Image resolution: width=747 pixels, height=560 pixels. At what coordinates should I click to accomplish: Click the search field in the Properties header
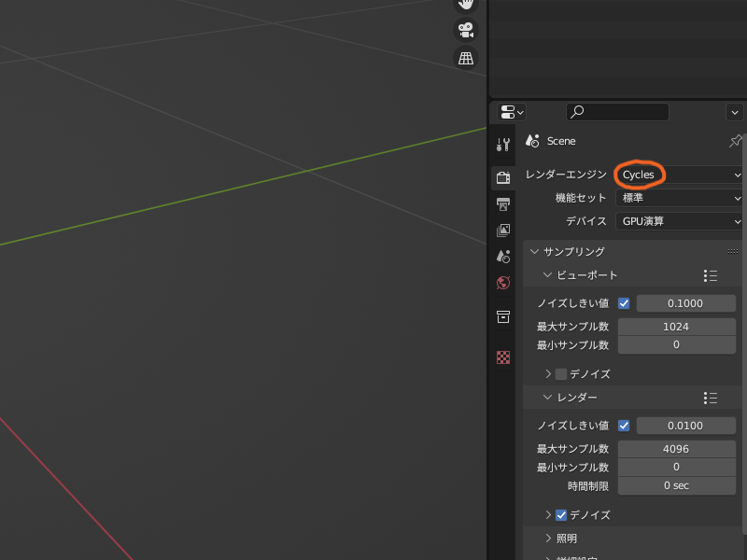(616, 112)
